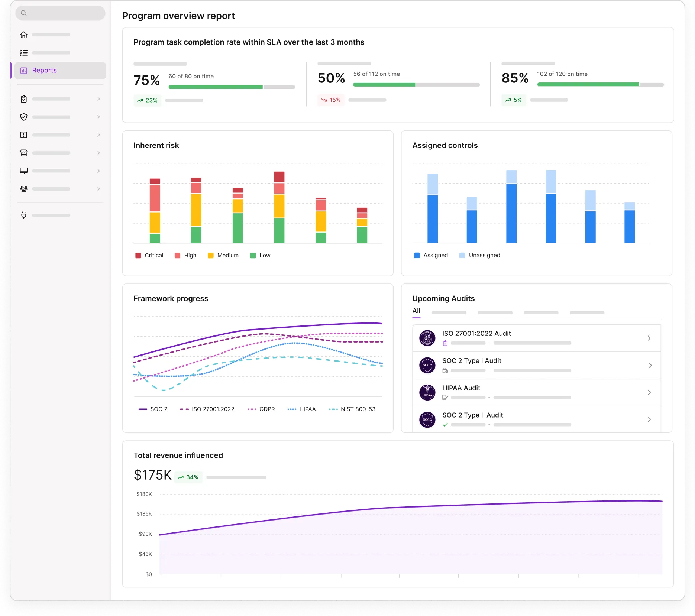
Task: Click the 5% upward trend badge
Action: pyautogui.click(x=514, y=100)
